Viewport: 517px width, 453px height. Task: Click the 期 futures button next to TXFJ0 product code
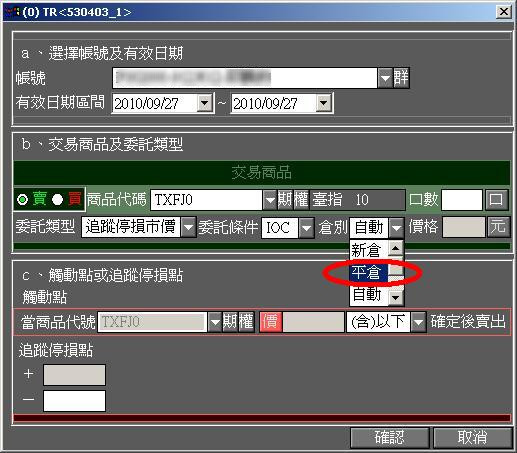(x=285, y=200)
